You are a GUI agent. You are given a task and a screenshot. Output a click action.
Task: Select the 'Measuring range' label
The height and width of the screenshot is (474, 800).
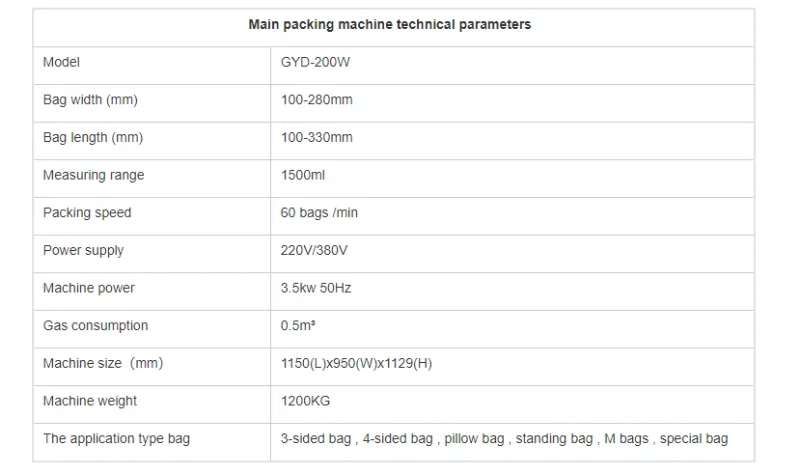pyautogui.click(x=93, y=176)
